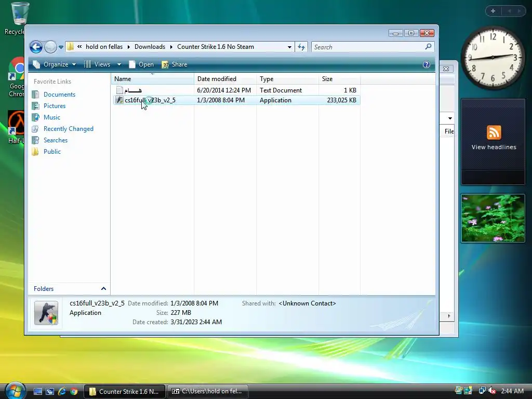Sort by Date modified column
Image resolution: width=532 pixels, height=399 pixels.
coord(225,79)
